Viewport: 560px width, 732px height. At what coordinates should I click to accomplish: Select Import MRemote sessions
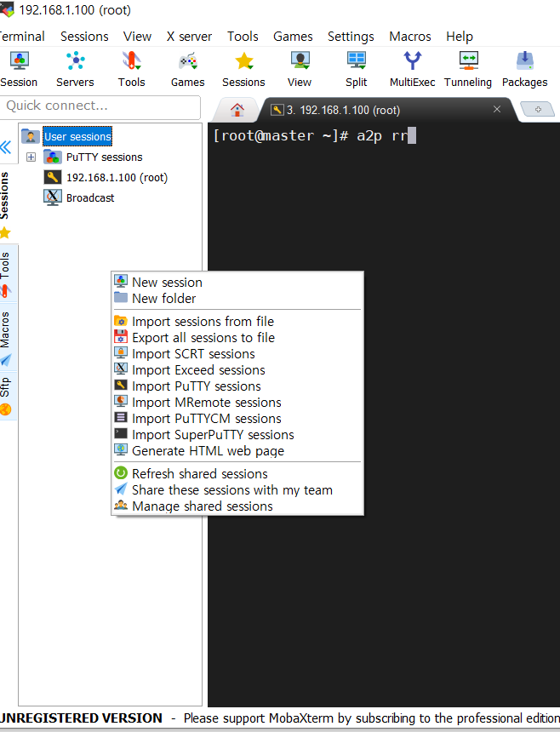click(x=237, y=403)
